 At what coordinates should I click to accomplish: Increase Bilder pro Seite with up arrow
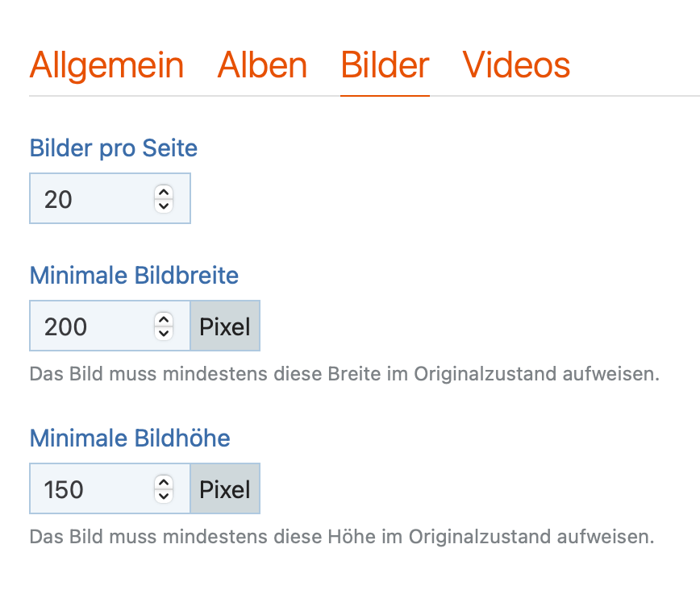tap(164, 193)
